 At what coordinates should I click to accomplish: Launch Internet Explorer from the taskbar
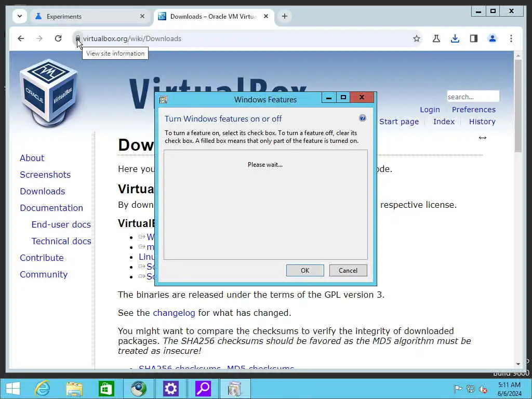click(x=43, y=389)
